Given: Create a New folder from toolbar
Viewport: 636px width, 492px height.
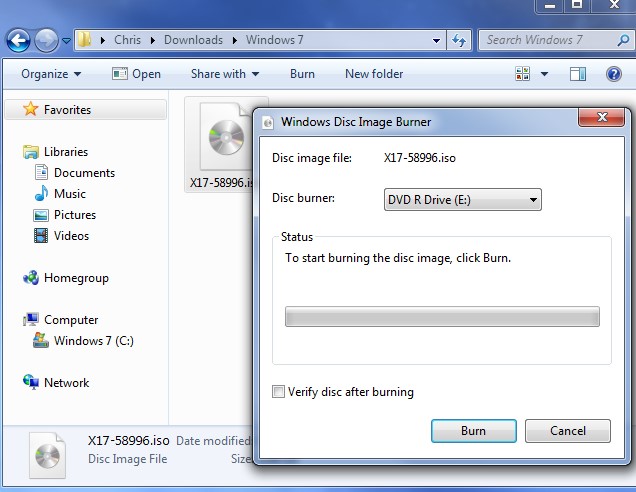Looking at the screenshot, I should pos(374,74).
